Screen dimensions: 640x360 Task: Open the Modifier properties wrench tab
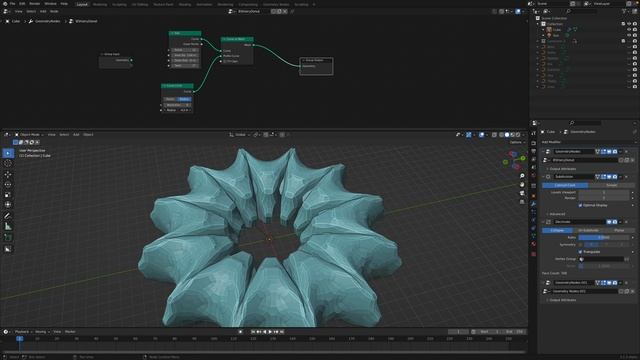pos(533,204)
